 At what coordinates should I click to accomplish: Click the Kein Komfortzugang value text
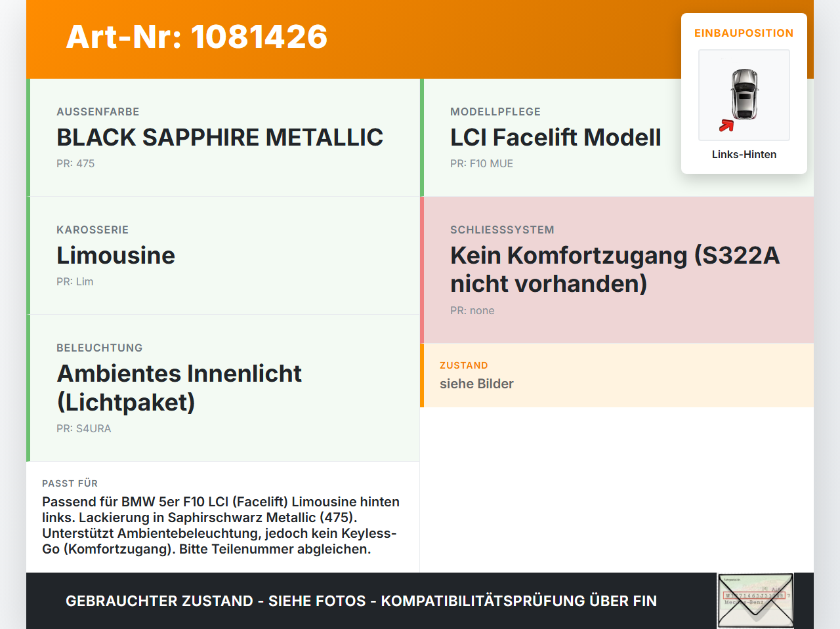[615, 270]
